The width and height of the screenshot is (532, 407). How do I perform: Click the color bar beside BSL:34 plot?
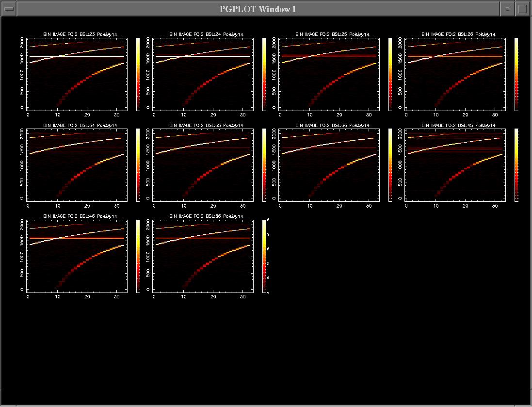[138, 165]
